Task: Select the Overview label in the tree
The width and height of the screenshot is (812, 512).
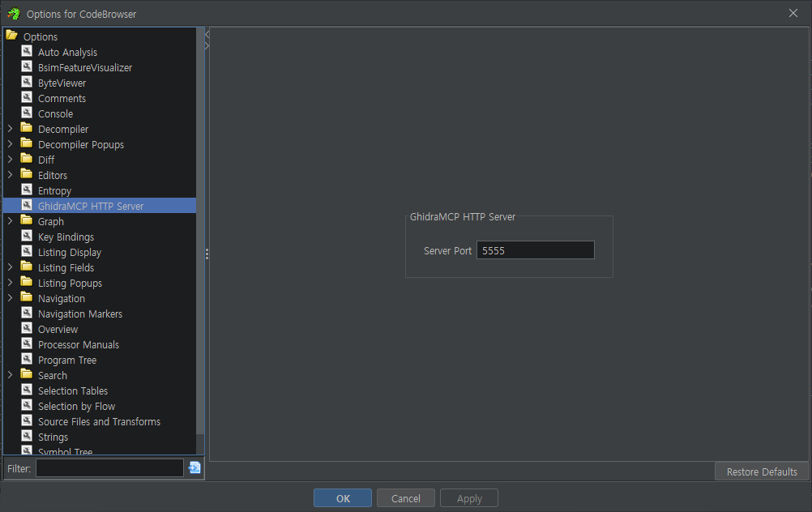Action: (58, 329)
